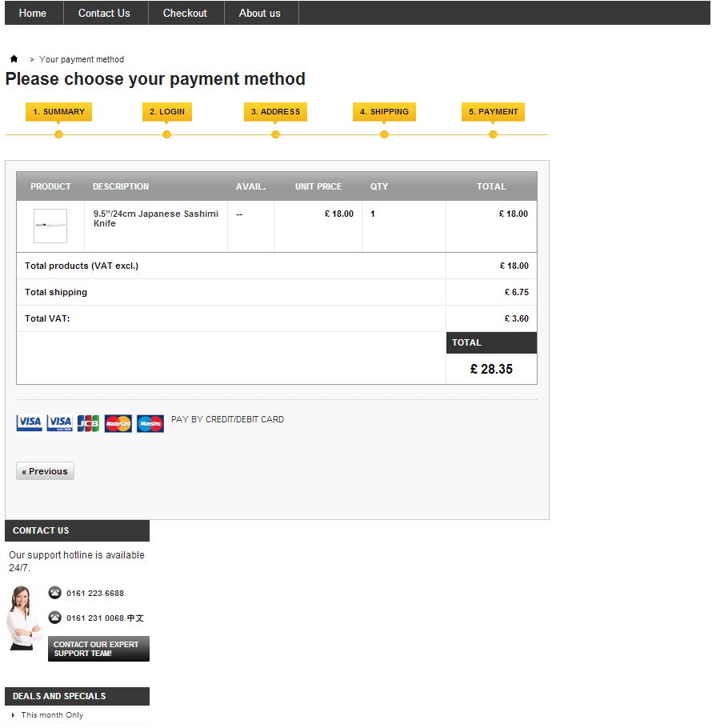Image resolution: width=712 pixels, height=728 pixels.
Task: Click the home icon in breadcrumb
Action: coord(14,58)
